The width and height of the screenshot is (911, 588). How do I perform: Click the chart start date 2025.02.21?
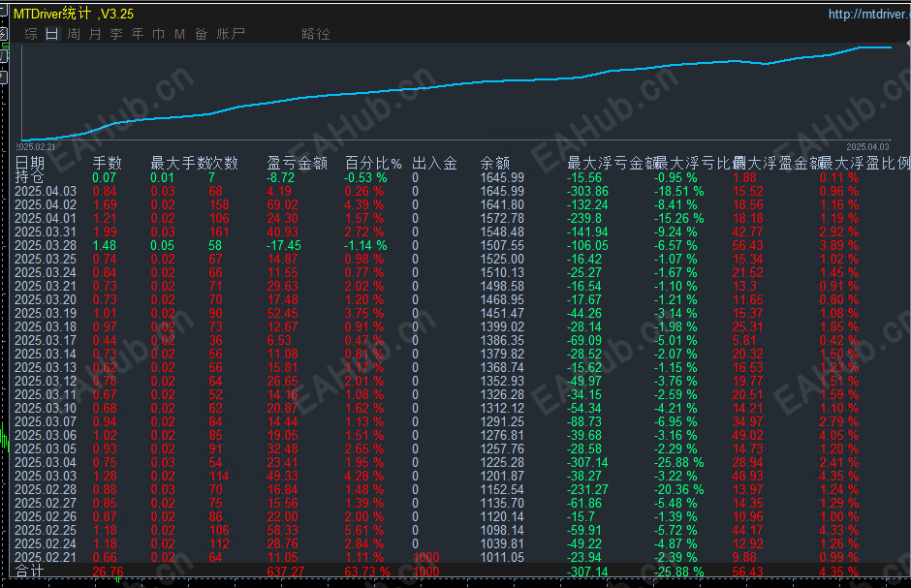pyautogui.click(x=36, y=147)
